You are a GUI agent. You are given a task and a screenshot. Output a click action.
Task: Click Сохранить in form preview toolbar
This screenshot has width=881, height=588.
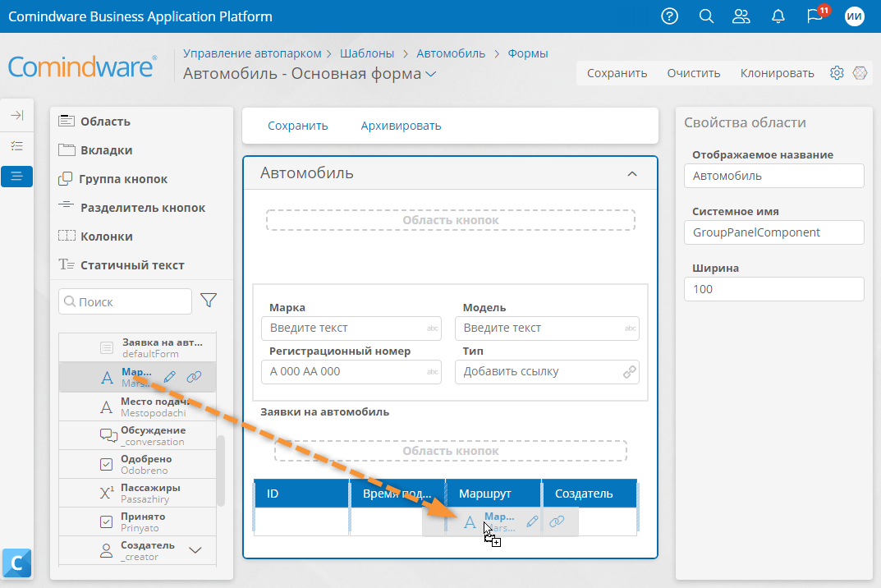tap(298, 126)
